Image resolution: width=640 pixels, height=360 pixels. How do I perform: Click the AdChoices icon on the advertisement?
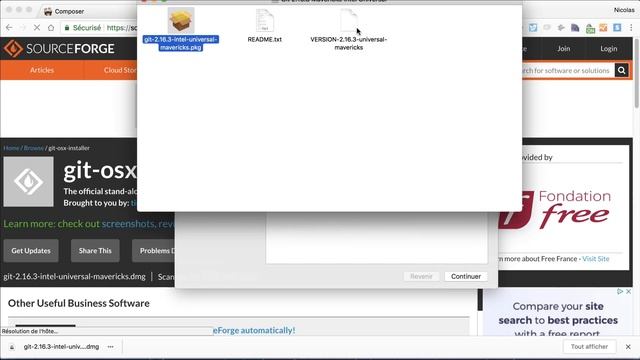point(620,291)
